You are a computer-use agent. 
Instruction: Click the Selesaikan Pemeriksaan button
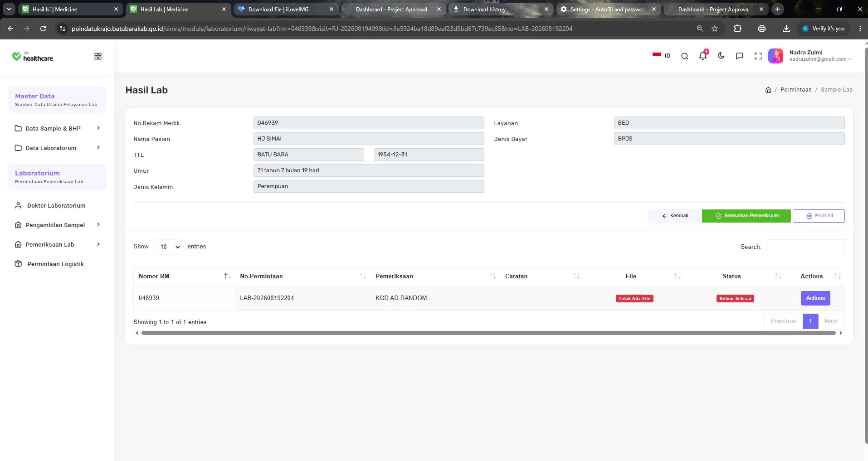[746, 216]
